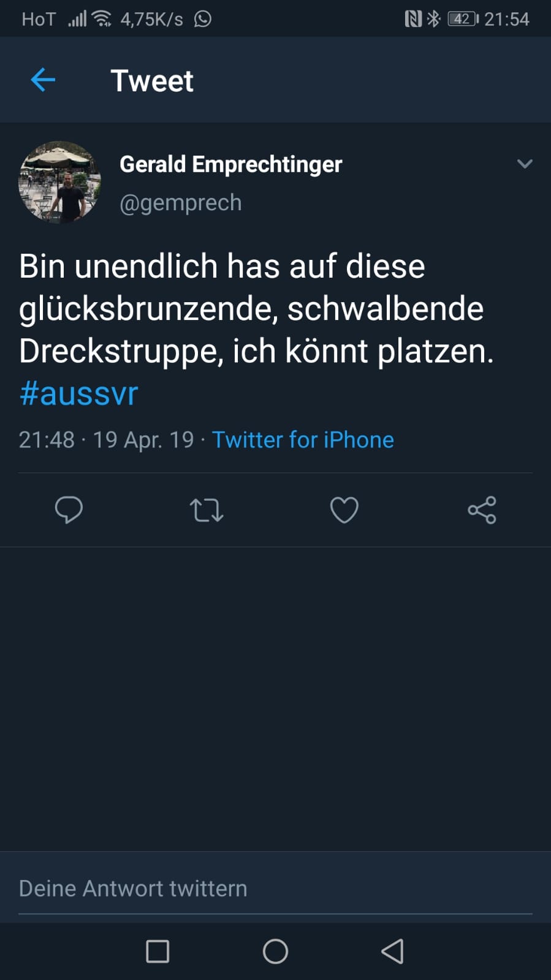The width and height of the screenshot is (551, 980).
Task: Tap the Android recent apps square button
Action: click(158, 951)
